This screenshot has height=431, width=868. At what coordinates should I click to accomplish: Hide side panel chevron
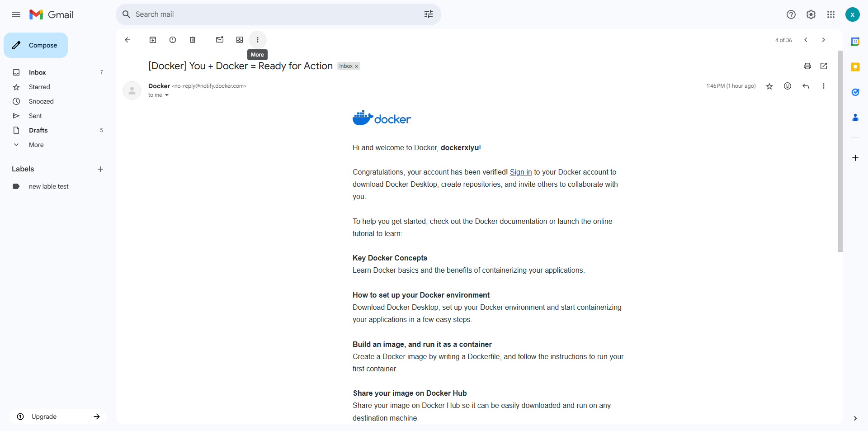[855, 418]
